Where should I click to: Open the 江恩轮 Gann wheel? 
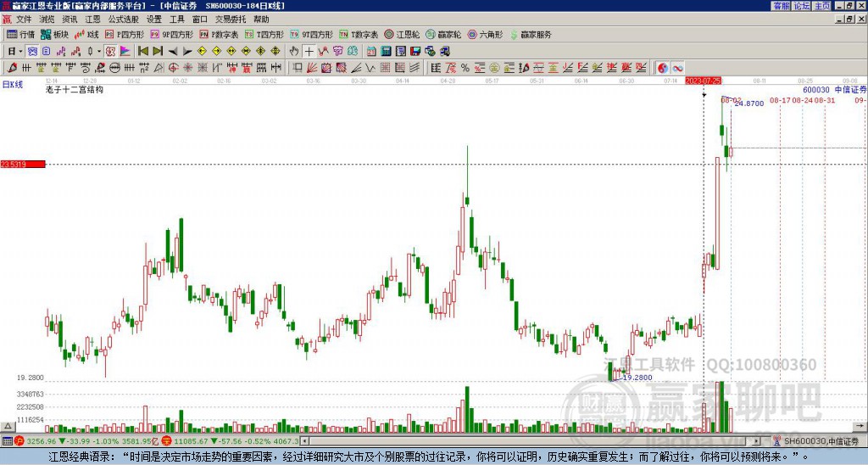coord(402,34)
